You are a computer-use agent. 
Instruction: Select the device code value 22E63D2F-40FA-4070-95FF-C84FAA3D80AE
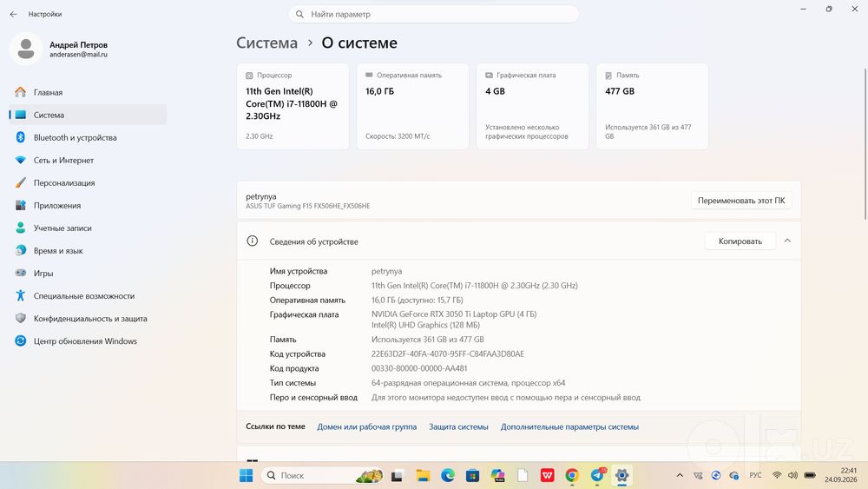coord(447,354)
